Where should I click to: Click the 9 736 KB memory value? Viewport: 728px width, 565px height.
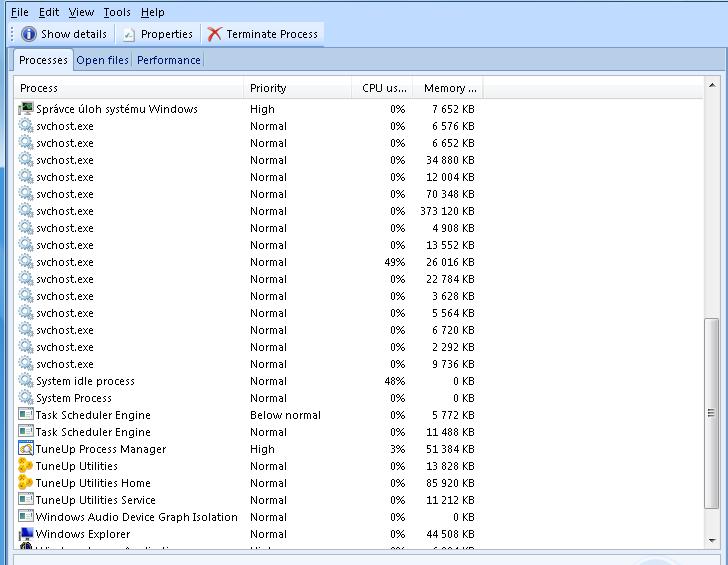click(453, 364)
